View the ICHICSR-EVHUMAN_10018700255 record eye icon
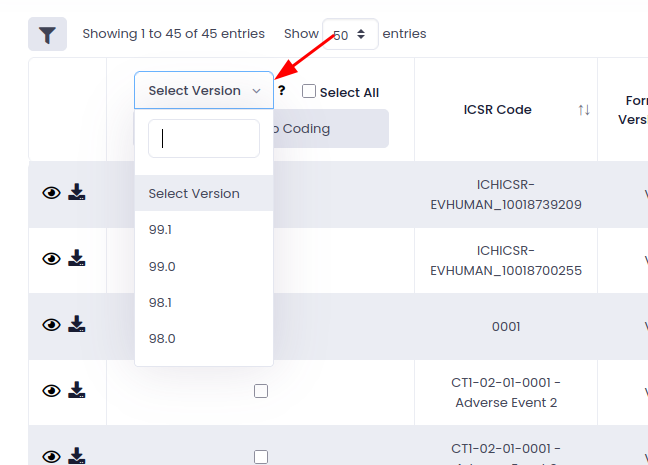Image resolution: width=648 pixels, height=465 pixels. 51,259
